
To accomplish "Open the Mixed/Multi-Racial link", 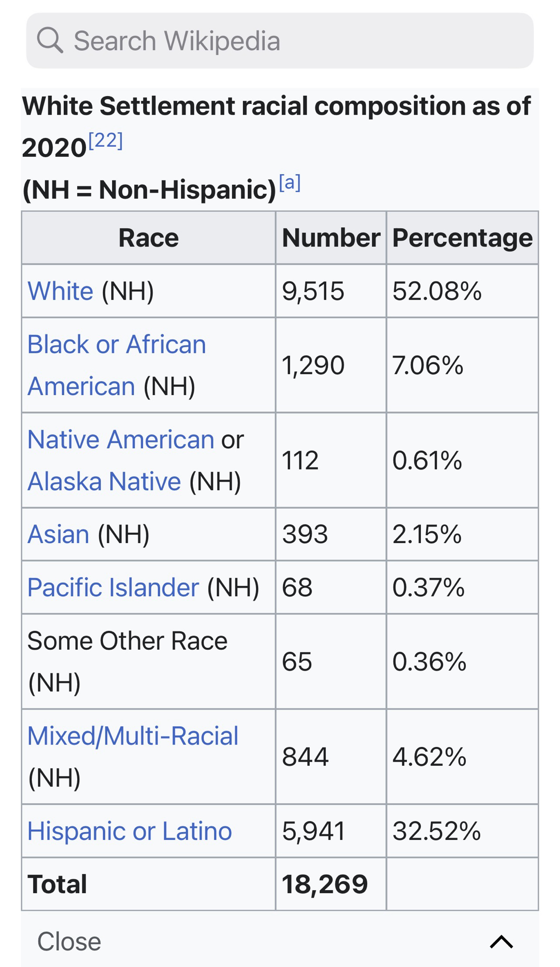I will (x=133, y=736).
